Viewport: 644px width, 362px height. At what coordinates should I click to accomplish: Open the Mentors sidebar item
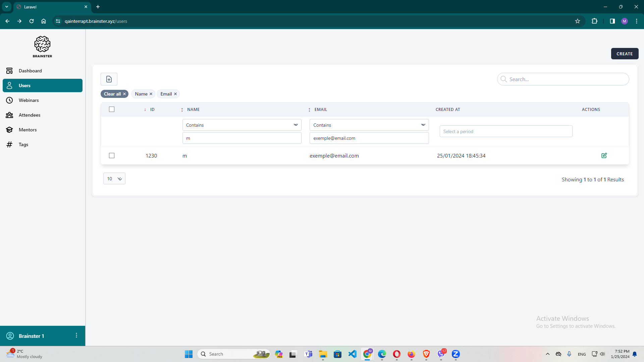click(x=28, y=130)
